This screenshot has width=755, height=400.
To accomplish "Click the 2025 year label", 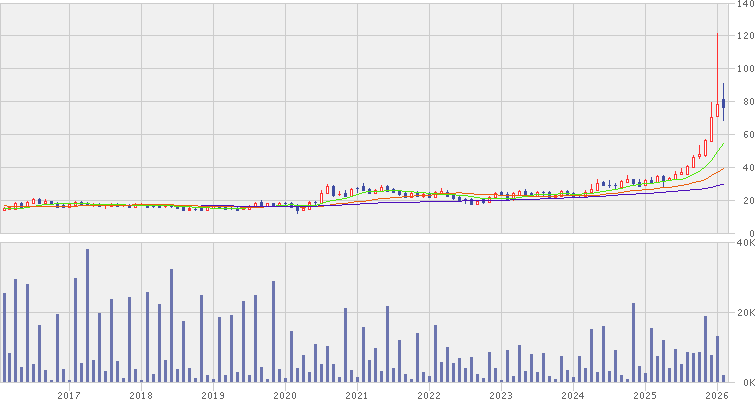I will 645,395.
